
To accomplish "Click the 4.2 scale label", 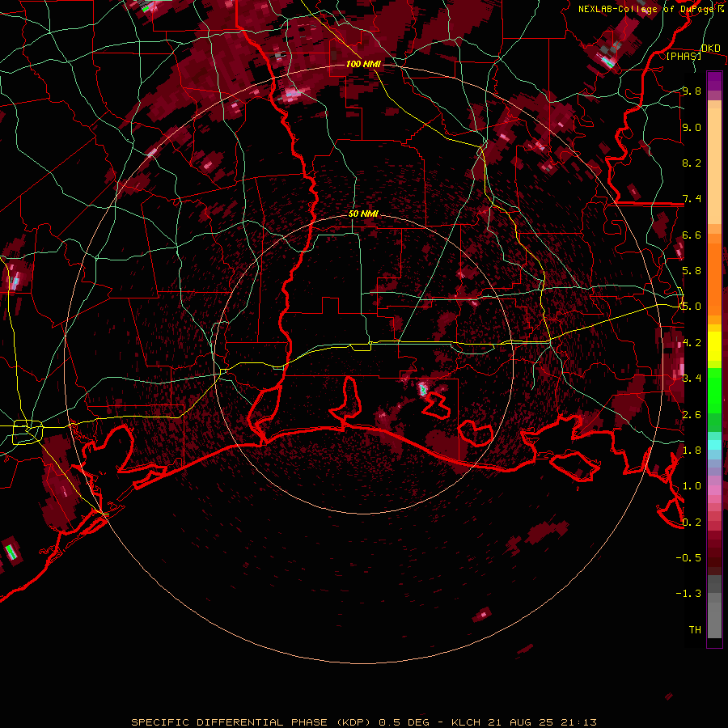I will (x=692, y=343).
